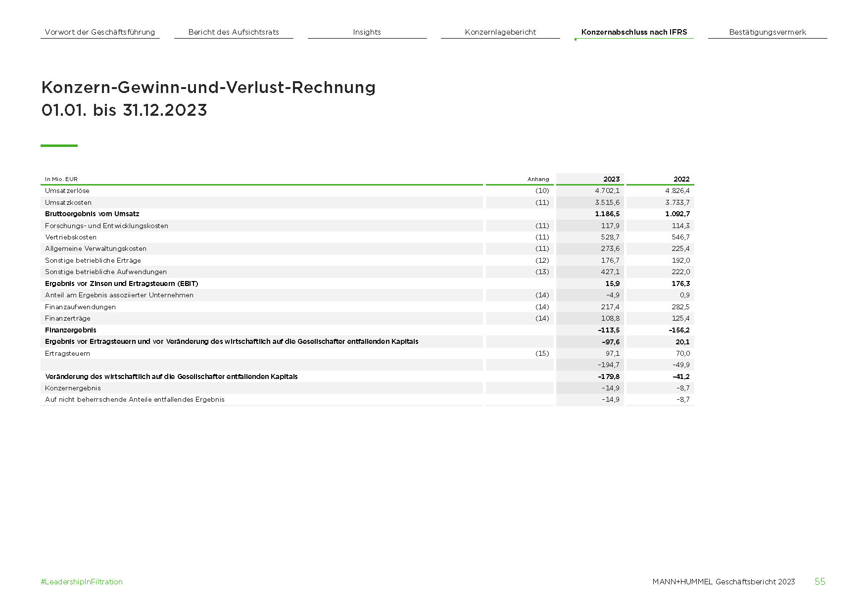
Task: Click the Anhang note (15) reference
Action: [x=542, y=353]
